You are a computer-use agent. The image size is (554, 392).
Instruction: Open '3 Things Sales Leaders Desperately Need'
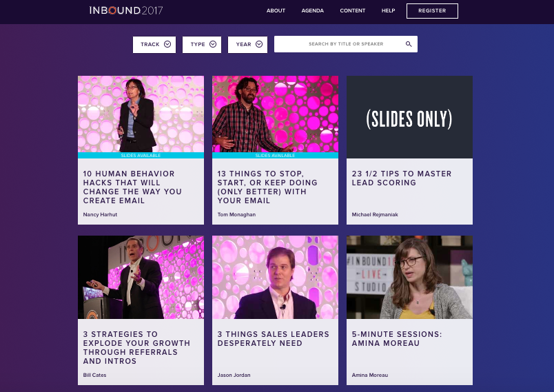(x=274, y=339)
